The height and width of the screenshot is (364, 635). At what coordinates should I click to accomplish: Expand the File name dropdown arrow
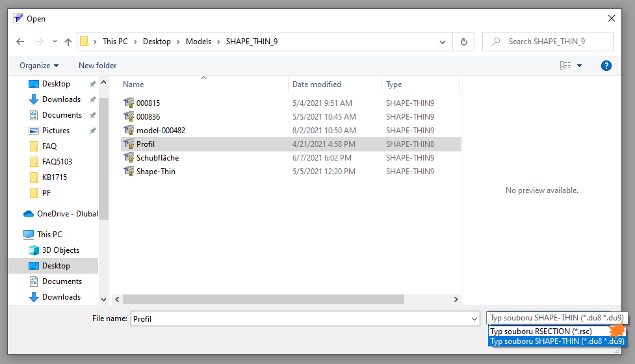coord(474,319)
